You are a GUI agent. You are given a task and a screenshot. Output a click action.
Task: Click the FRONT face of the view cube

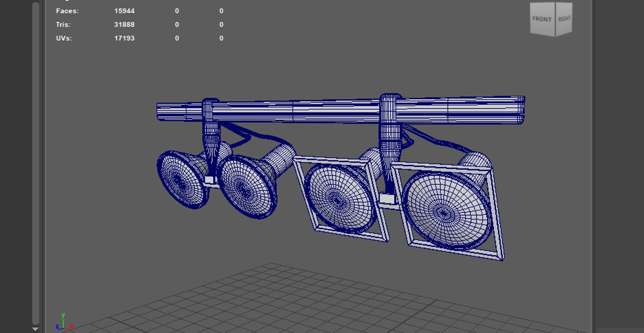click(x=542, y=19)
